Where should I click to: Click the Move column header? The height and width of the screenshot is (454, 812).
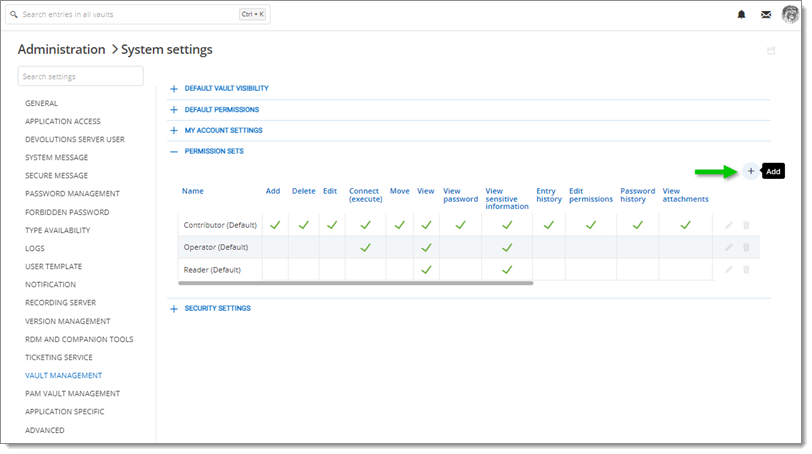tap(399, 191)
